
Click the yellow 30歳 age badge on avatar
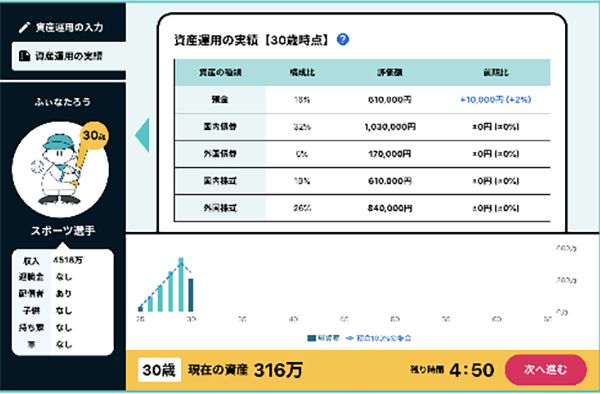[x=94, y=135]
